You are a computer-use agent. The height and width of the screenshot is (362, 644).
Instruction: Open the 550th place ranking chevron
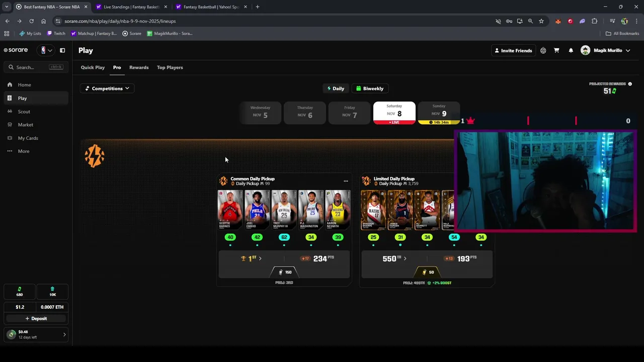click(x=405, y=258)
